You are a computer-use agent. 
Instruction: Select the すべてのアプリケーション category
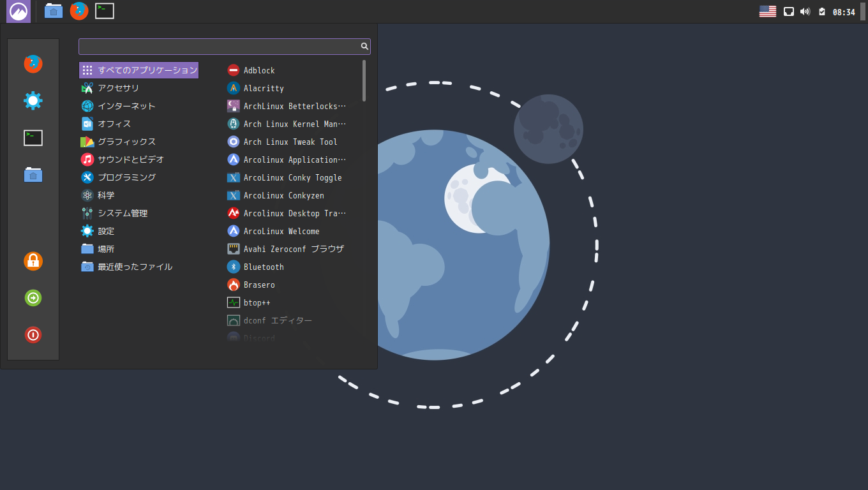(x=138, y=70)
